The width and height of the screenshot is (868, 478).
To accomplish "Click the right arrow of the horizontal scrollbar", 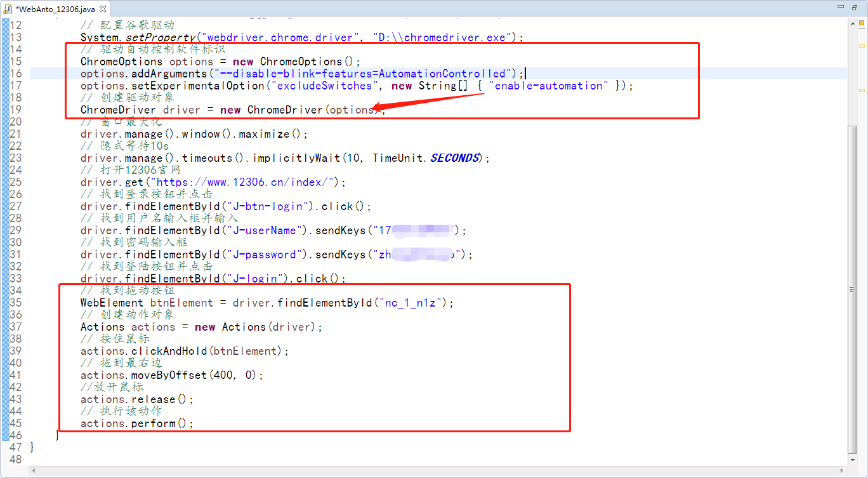I will [x=842, y=469].
